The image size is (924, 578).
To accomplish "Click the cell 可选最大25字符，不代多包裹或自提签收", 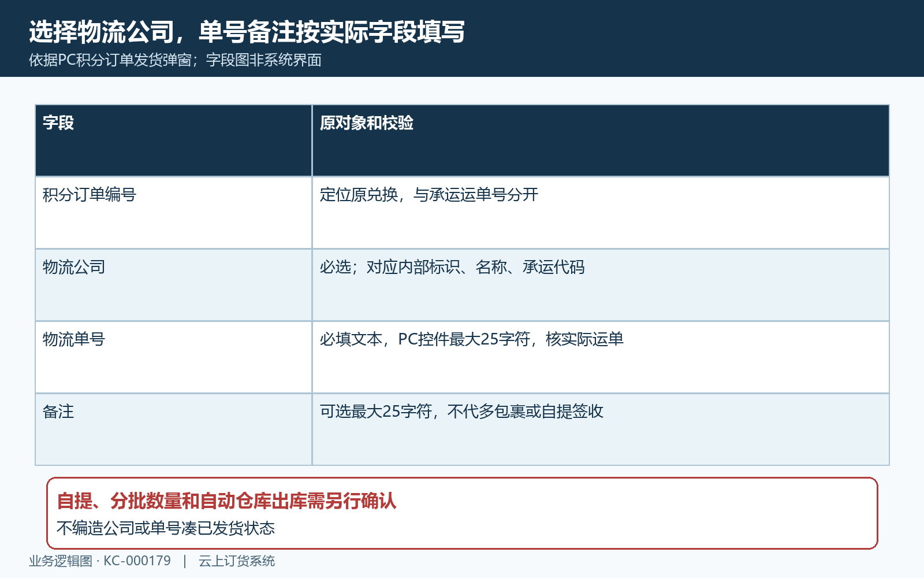I will point(601,429).
